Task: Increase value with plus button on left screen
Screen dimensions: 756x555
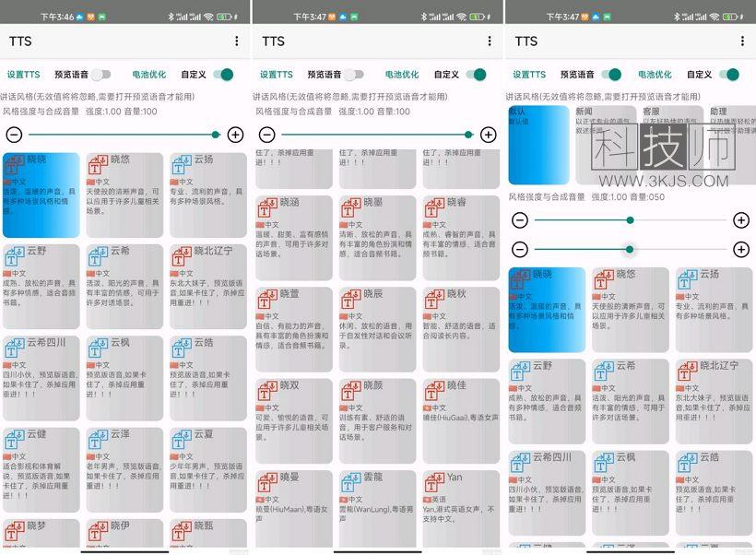Action: coord(235,135)
